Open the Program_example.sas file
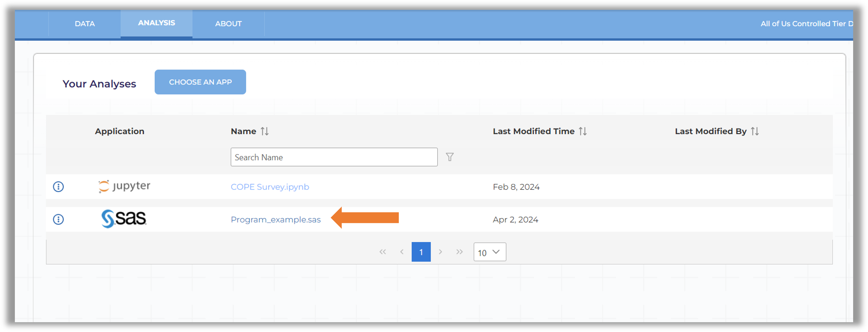The height and width of the screenshot is (332, 868). [276, 219]
